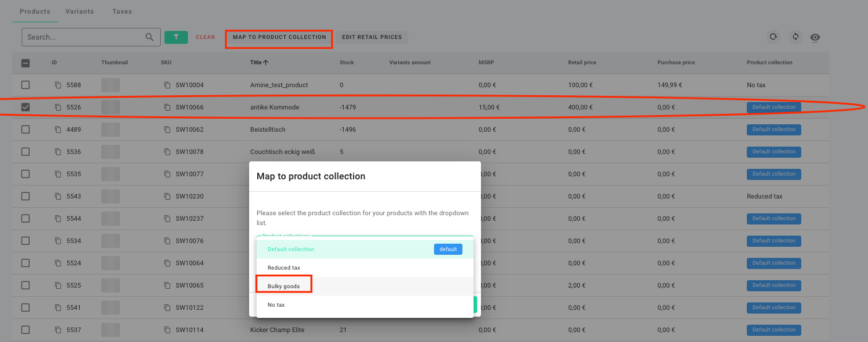This screenshot has height=342, width=868.
Task: Click Reduced tax cell in row 5543
Action: (x=765, y=196)
